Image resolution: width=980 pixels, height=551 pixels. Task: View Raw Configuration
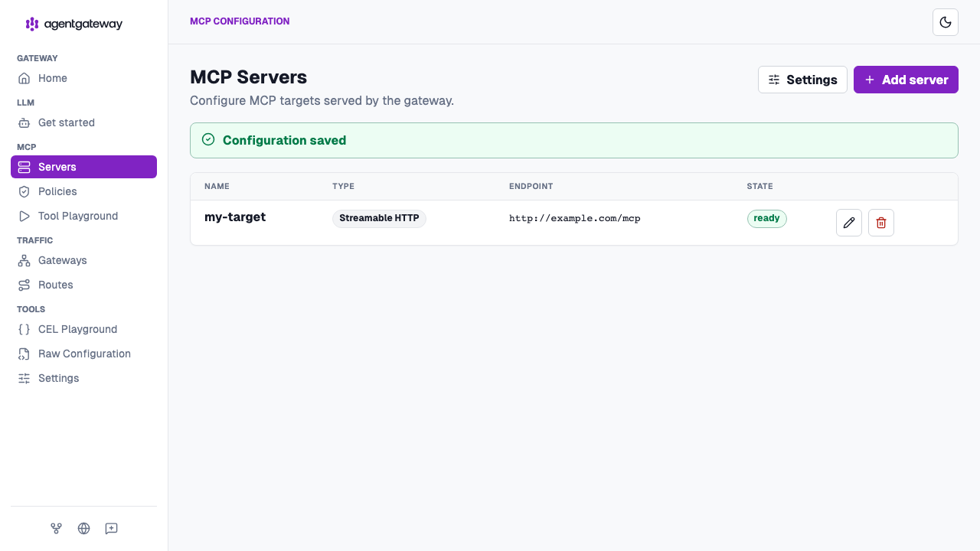click(83, 354)
